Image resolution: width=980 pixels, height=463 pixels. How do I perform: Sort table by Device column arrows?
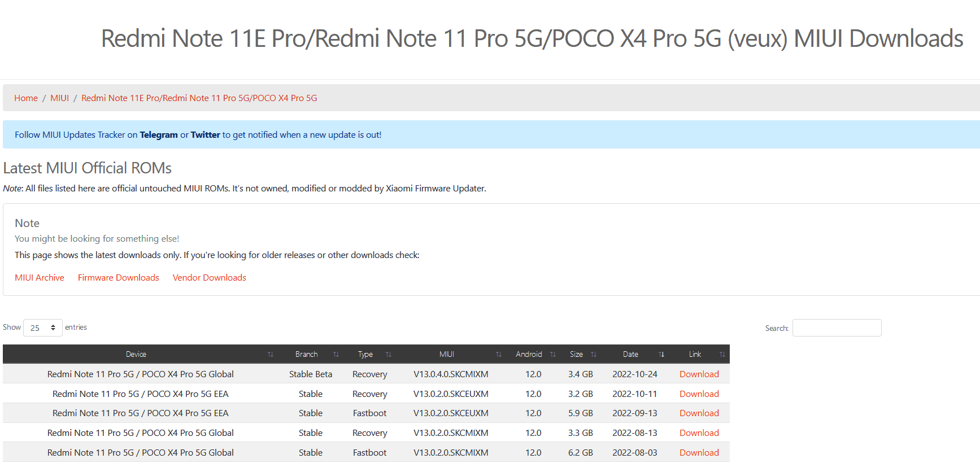pyautogui.click(x=271, y=355)
